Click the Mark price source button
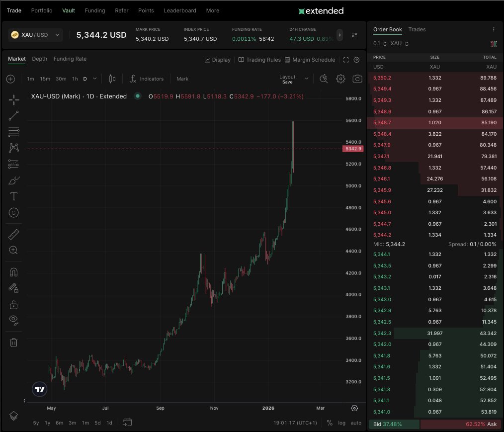This screenshot has width=504, height=432. pyautogui.click(x=182, y=79)
